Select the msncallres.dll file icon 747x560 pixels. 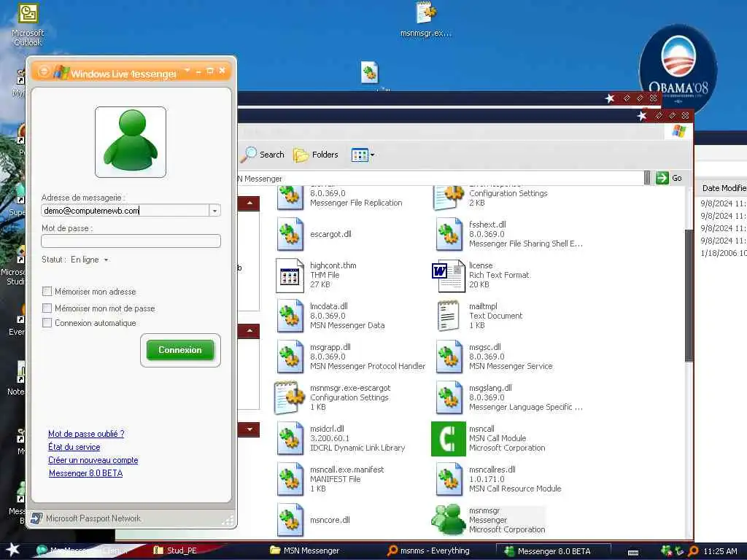click(449, 479)
